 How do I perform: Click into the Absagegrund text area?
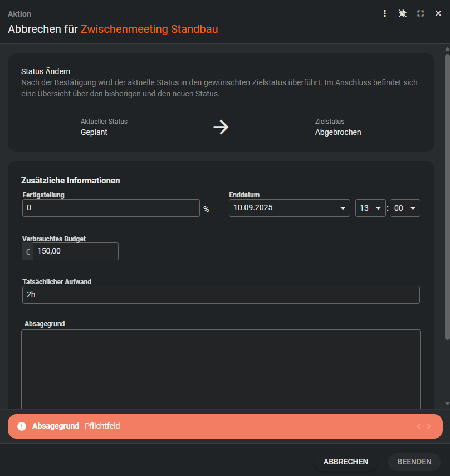coord(221,368)
